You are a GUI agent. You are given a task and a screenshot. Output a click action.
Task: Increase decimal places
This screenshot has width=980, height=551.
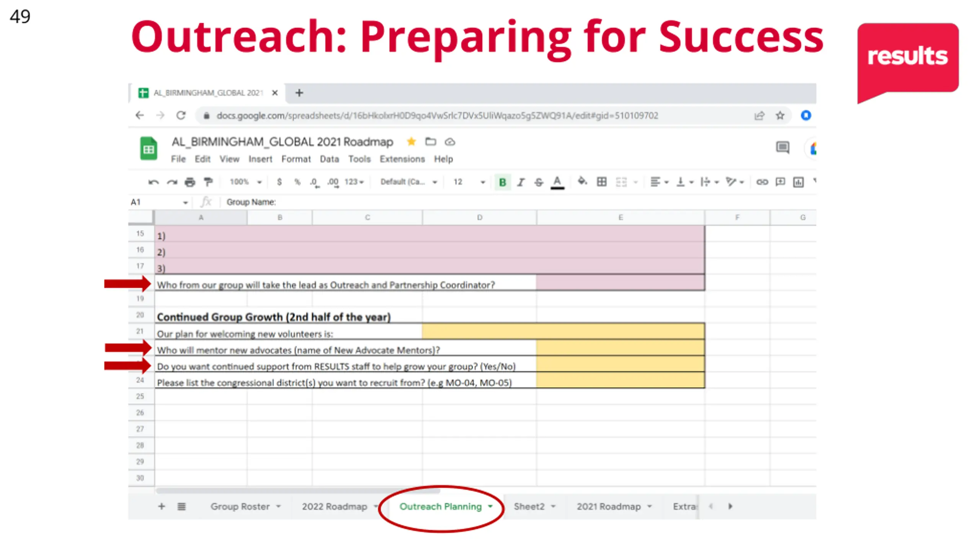click(333, 183)
